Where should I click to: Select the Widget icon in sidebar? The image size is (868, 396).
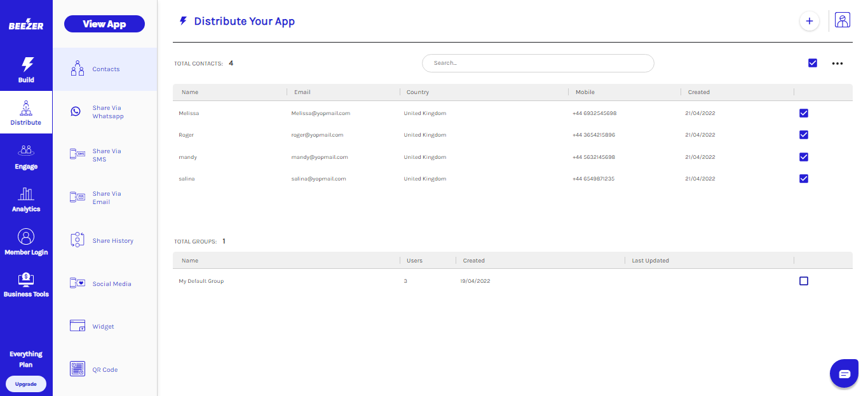pos(78,326)
